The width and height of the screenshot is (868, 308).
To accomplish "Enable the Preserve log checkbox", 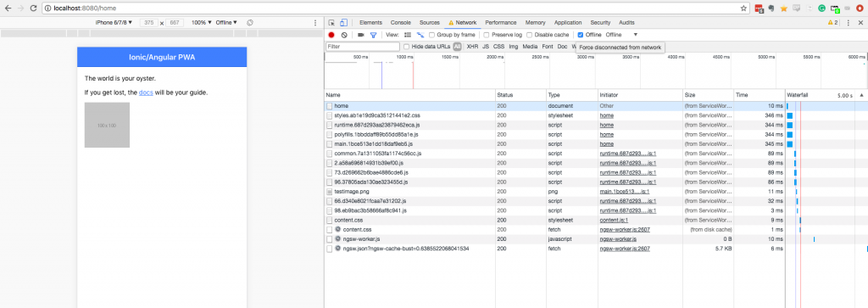I will (x=487, y=35).
